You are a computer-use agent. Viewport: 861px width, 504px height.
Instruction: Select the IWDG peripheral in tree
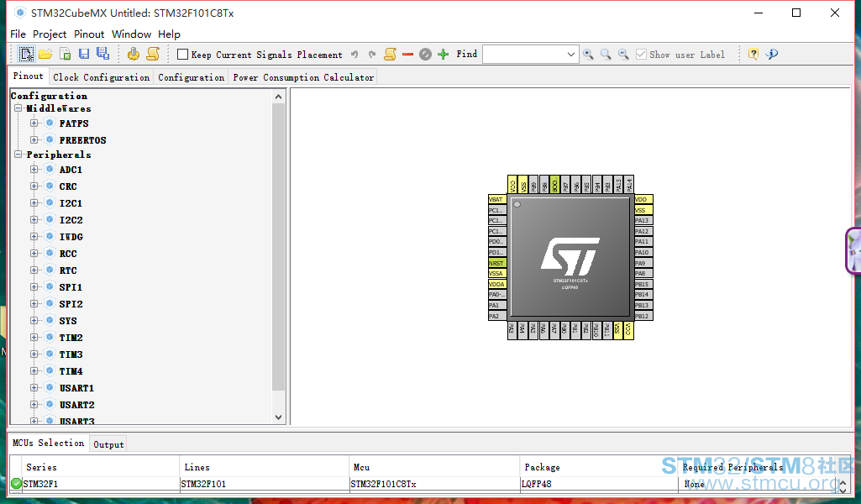coord(71,237)
